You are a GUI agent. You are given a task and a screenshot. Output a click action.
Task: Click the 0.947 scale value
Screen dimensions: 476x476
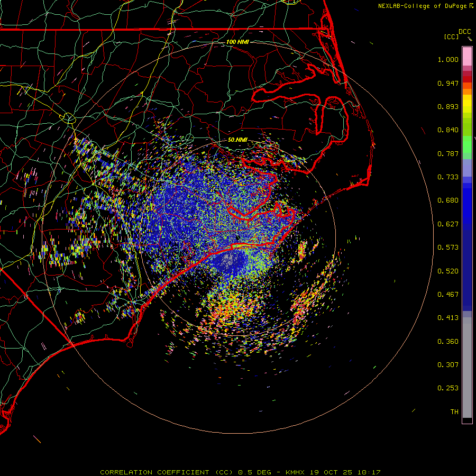(448, 83)
